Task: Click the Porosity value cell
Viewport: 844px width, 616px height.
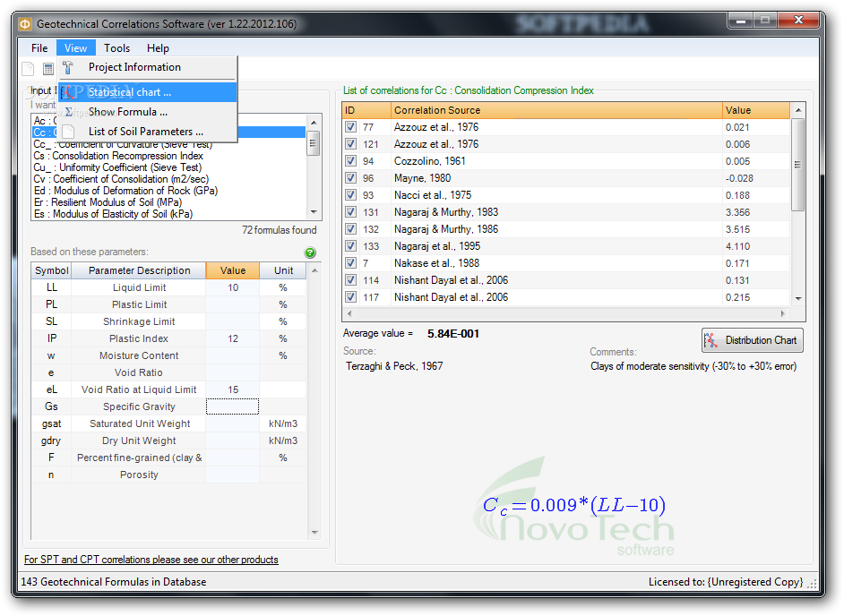Action: click(233, 475)
